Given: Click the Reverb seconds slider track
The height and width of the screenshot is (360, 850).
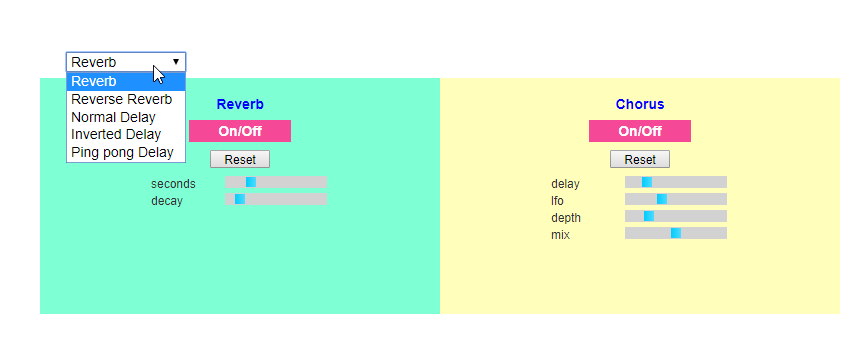Looking at the screenshot, I should coord(276,182).
